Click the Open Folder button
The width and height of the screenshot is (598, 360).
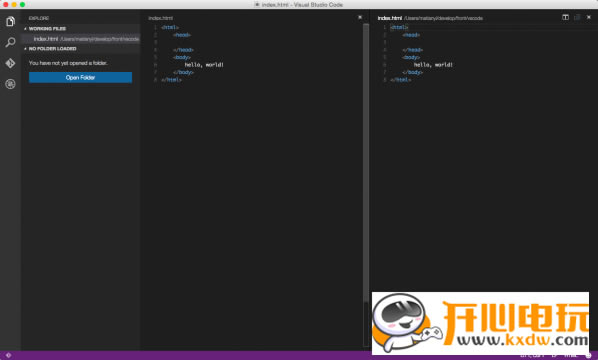pyautogui.click(x=80, y=77)
